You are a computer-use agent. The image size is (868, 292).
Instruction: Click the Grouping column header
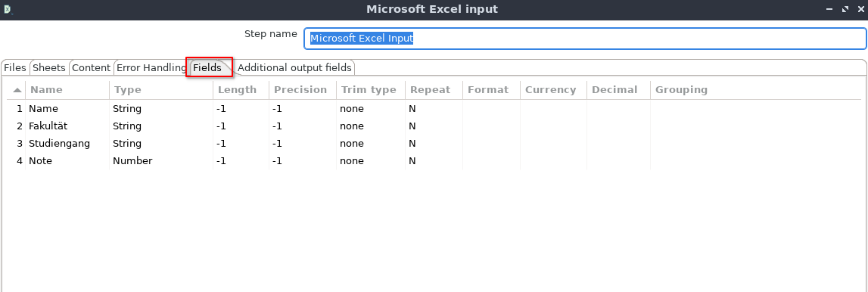click(681, 89)
